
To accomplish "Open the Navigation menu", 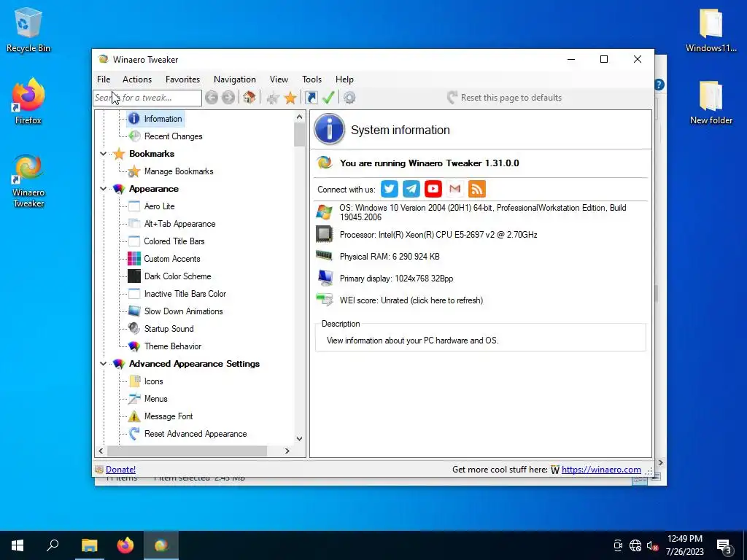I will click(x=234, y=79).
